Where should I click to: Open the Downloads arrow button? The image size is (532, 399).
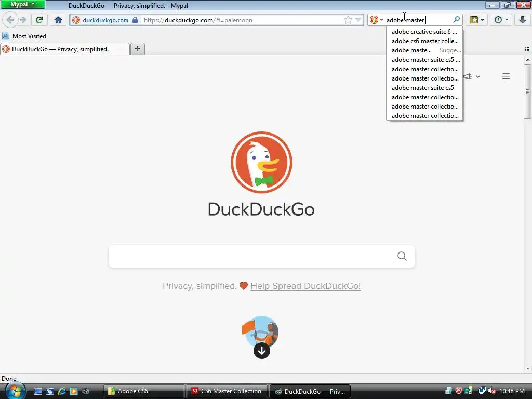click(523, 20)
